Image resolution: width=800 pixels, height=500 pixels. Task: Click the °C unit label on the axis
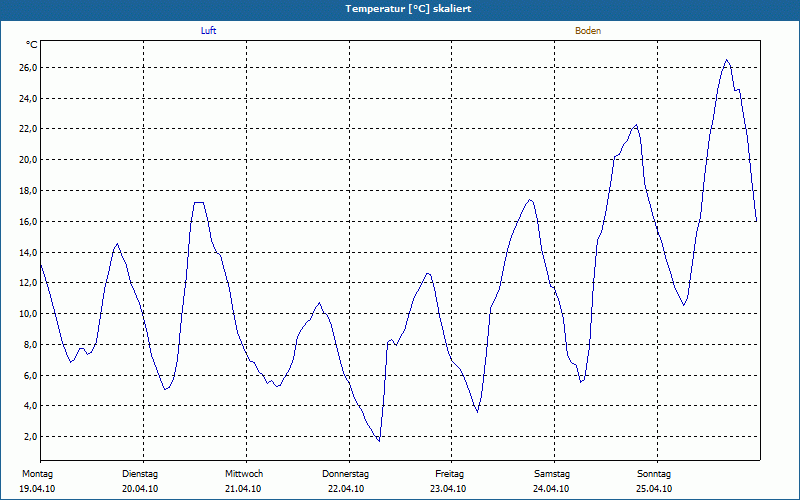(31, 45)
